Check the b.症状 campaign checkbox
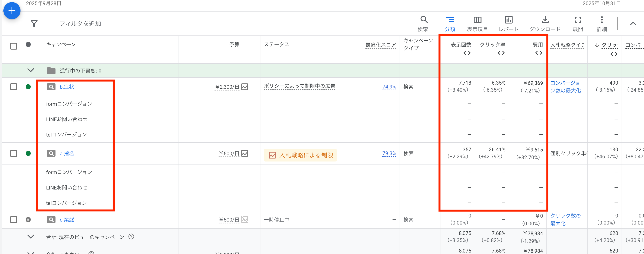Image resolution: width=644 pixels, height=254 pixels. point(14,87)
